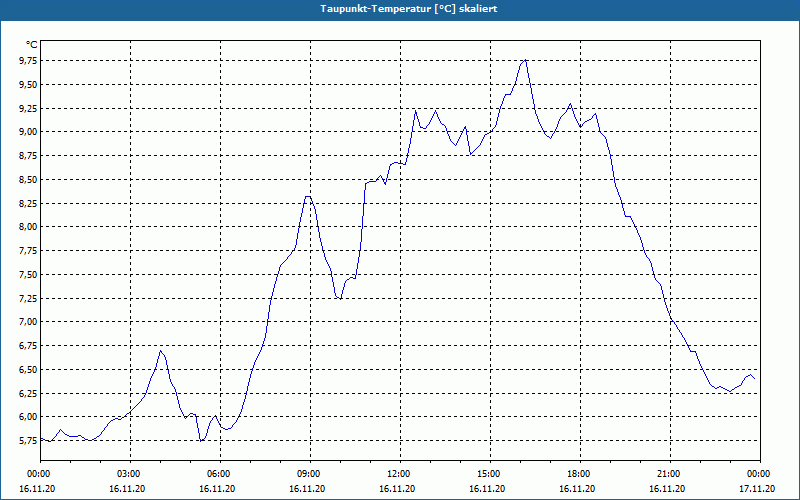Select the 9,25 y-axis label
This screenshot has height=500, width=800.
[x=28, y=108]
